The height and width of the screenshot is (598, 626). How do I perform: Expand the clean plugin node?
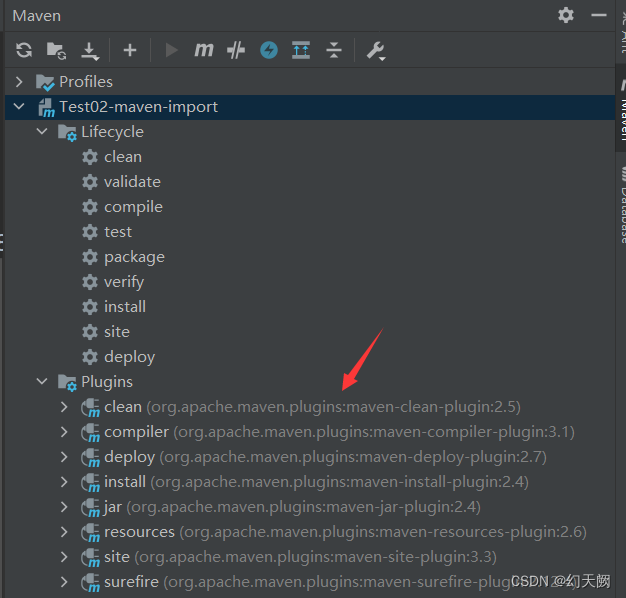pyautogui.click(x=64, y=407)
